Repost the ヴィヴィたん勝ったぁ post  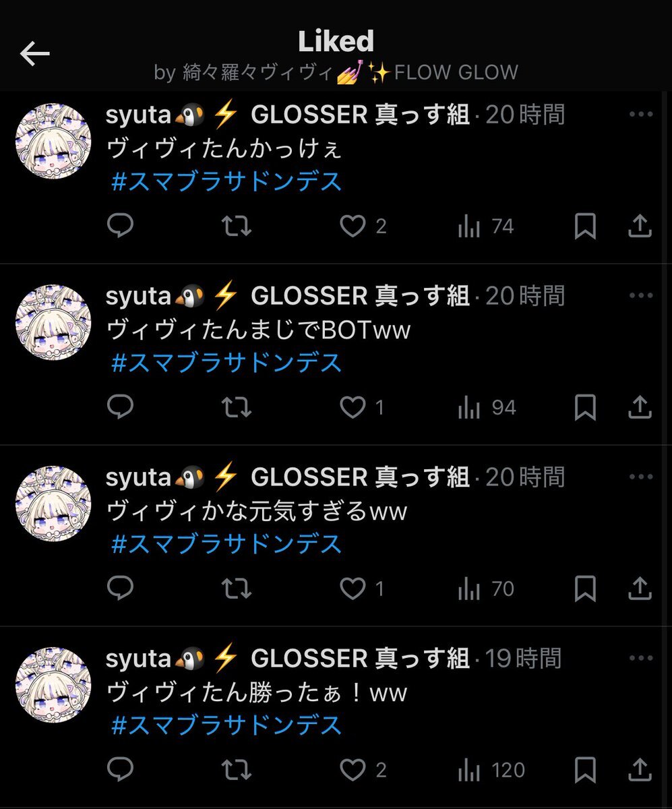[237, 770]
